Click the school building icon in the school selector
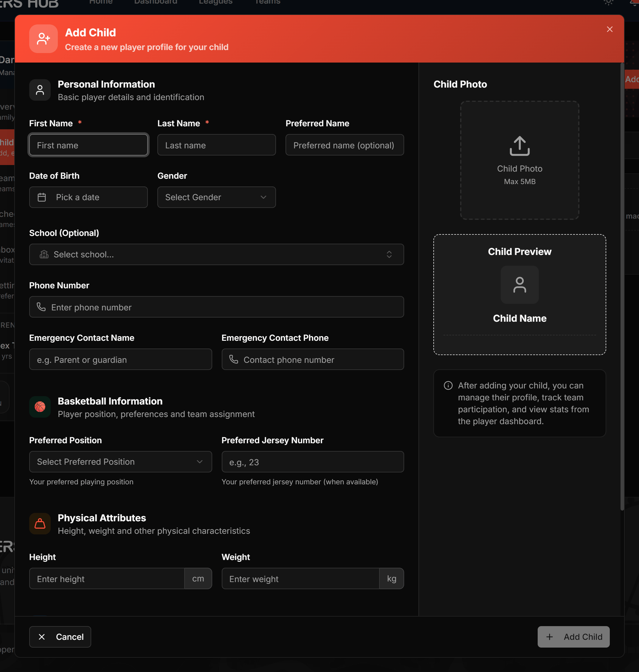The image size is (639, 672). pyautogui.click(x=44, y=254)
